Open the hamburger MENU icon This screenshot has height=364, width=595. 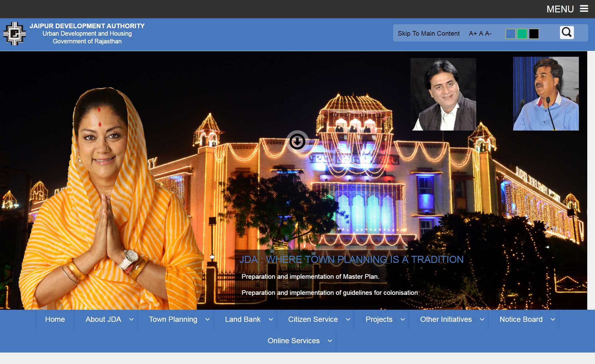584,9
